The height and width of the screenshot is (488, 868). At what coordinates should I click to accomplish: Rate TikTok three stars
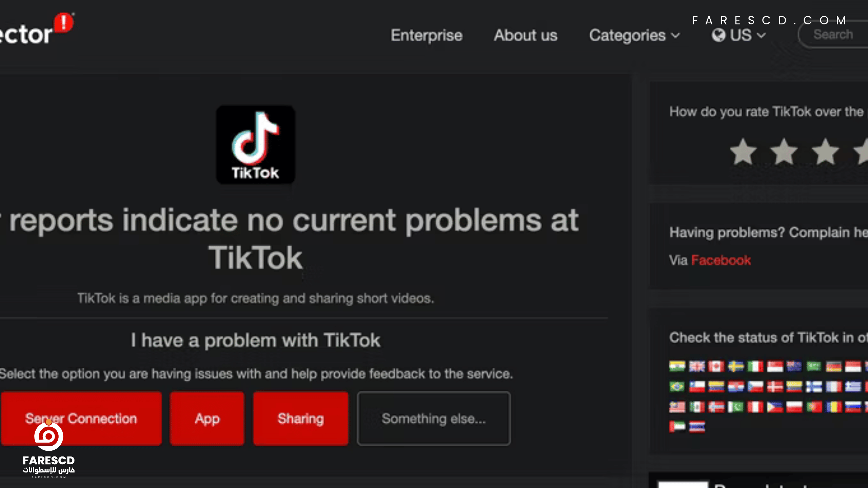[825, 152]
